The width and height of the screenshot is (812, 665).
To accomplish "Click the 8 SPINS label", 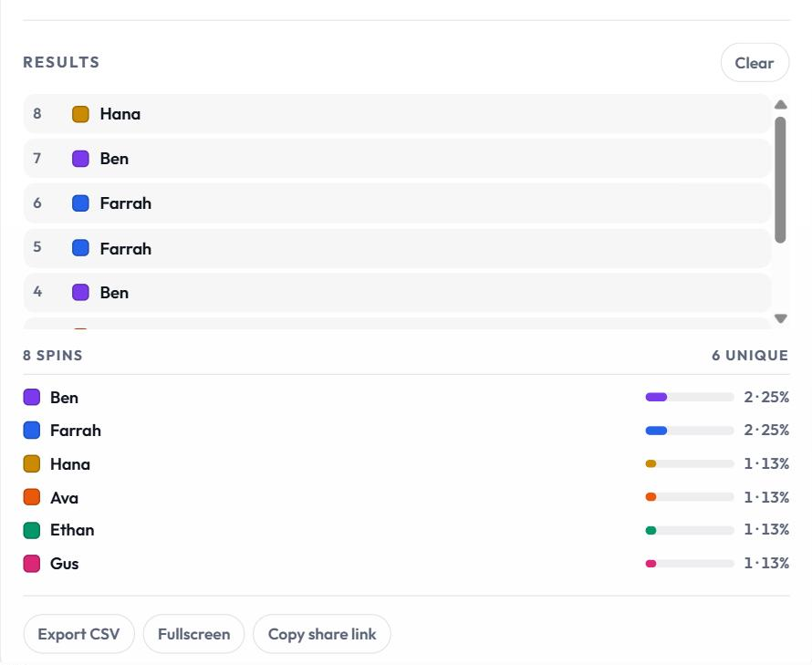I will pos(53,355).
